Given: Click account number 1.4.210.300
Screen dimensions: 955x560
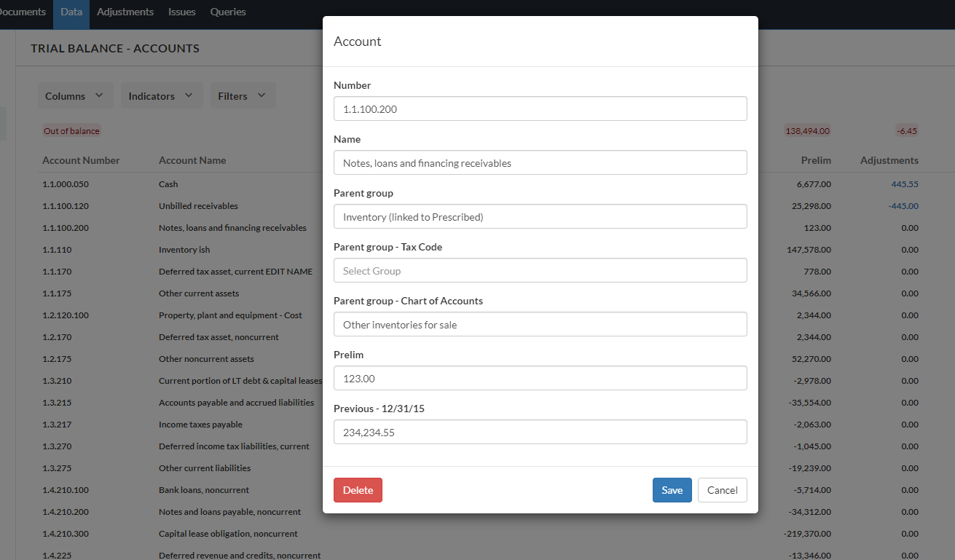Looking at the screenshot, I should (66, 534).
